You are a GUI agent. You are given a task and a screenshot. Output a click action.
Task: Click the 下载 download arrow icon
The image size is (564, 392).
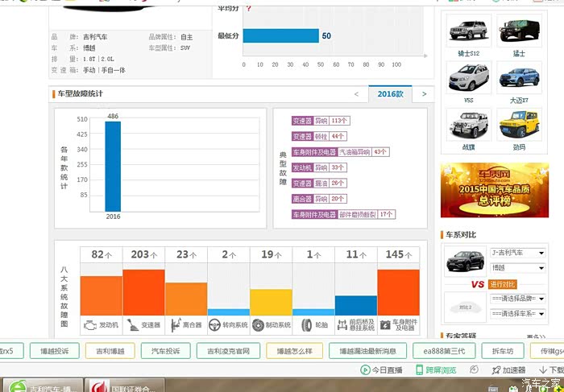(x=543, y=369)
